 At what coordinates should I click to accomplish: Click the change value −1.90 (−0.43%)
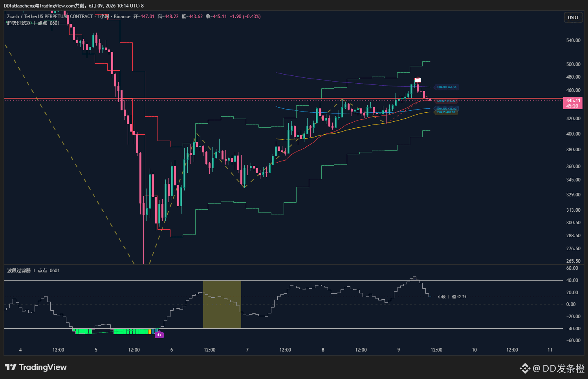pos(245,16)
